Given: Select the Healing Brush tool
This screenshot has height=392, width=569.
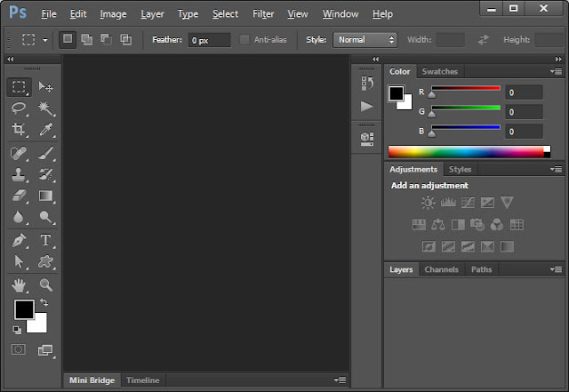Looking at the screenshot, I should click(19, 153).
